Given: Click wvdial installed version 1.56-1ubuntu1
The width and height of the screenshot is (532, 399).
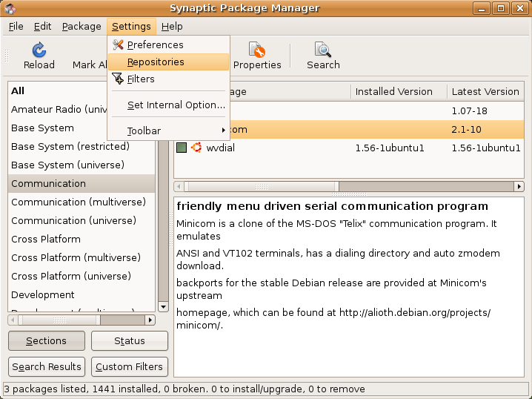Looking at the screenshot, I should tap(390, 148).
